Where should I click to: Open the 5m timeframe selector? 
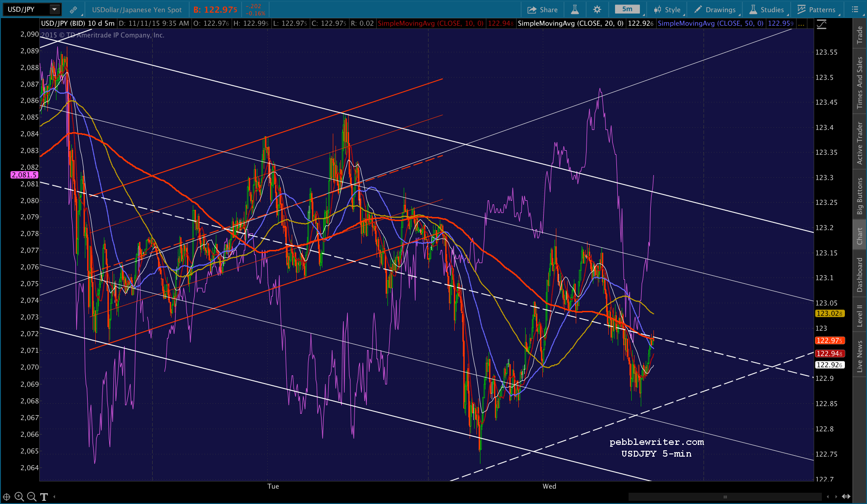point(627,9)
